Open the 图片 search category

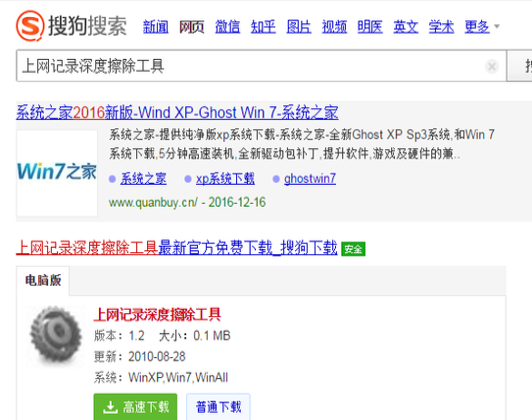click(299, 26)
